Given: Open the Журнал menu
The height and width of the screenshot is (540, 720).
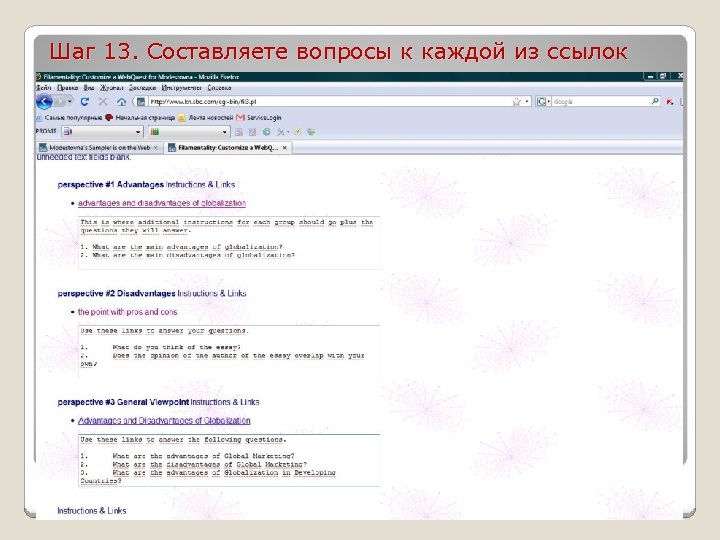Looking at the screenshot, I should 112,88.
